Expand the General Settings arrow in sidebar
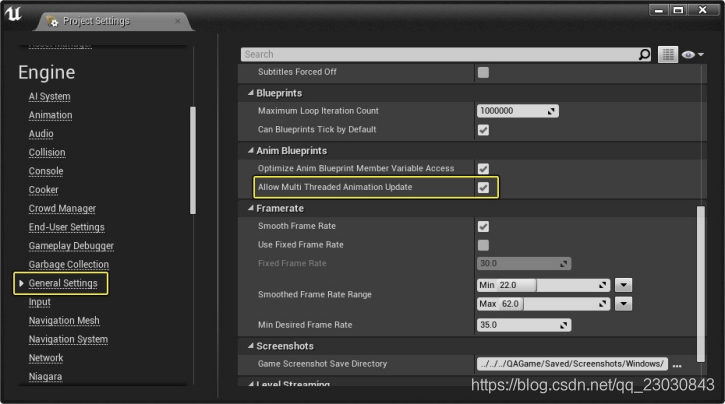The image size is (725, 404). [21, 283]
